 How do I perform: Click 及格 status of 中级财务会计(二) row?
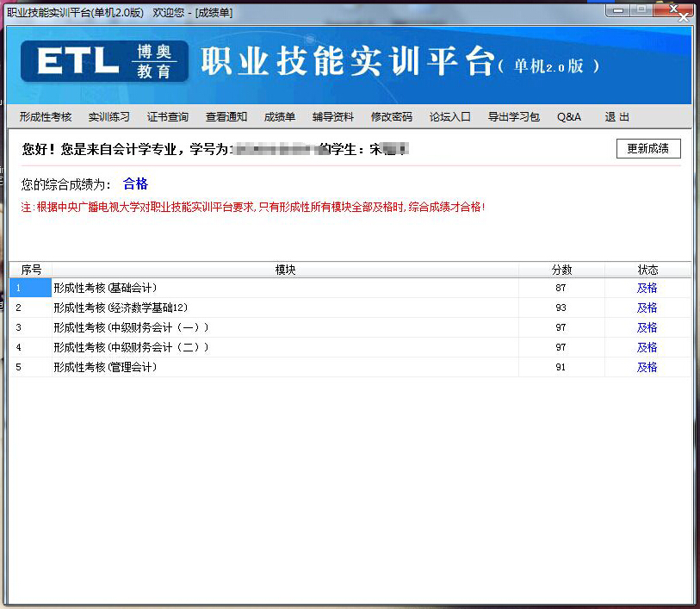tap(647, 347)
